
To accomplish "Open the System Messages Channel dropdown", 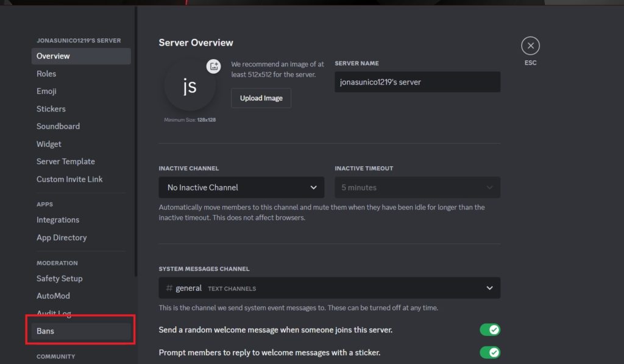I will [x=329, y=287].
